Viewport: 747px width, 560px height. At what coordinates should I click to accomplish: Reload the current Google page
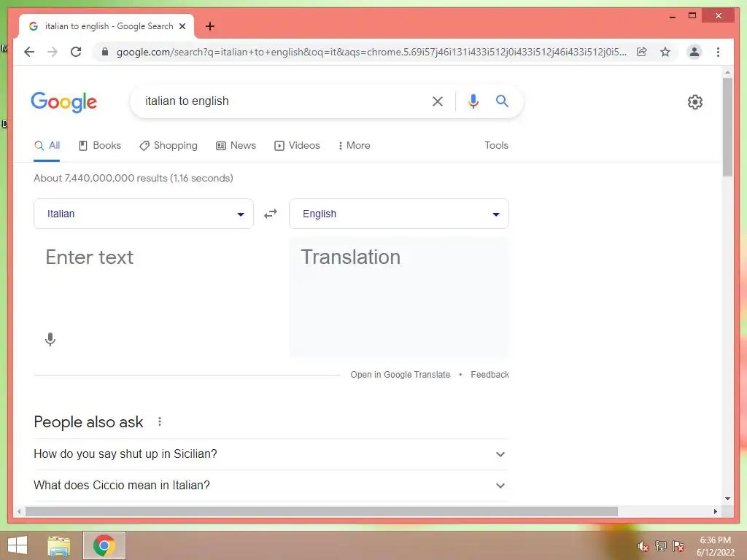pos(76,52)
